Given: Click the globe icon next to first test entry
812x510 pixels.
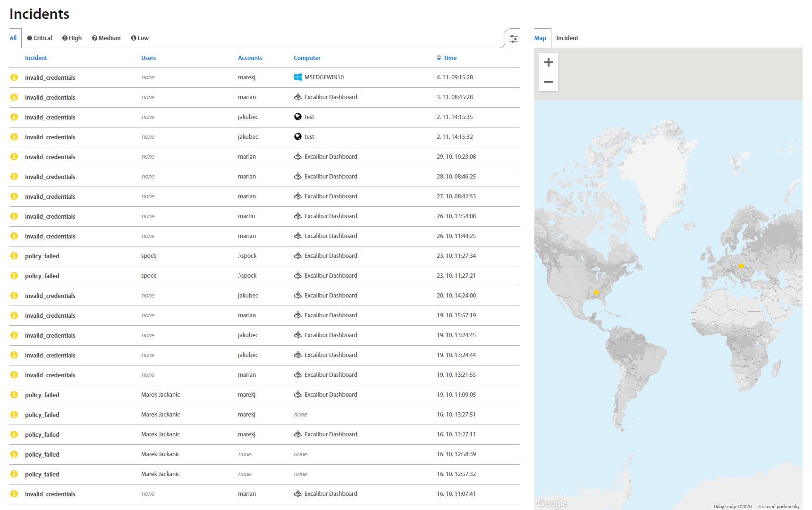Looking at the screenshot, I should coord(298,117).
